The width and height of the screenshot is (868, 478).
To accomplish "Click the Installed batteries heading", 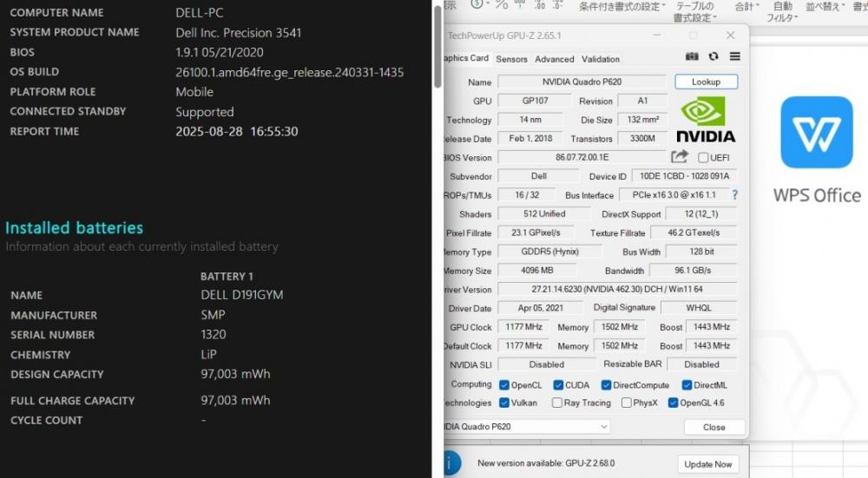I will coord(74,227).
